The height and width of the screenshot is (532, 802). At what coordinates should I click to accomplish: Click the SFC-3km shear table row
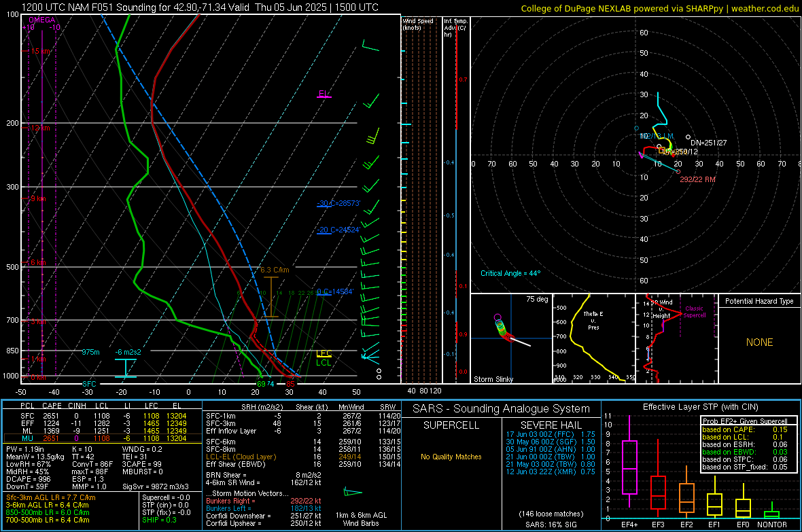coord(303,423)
